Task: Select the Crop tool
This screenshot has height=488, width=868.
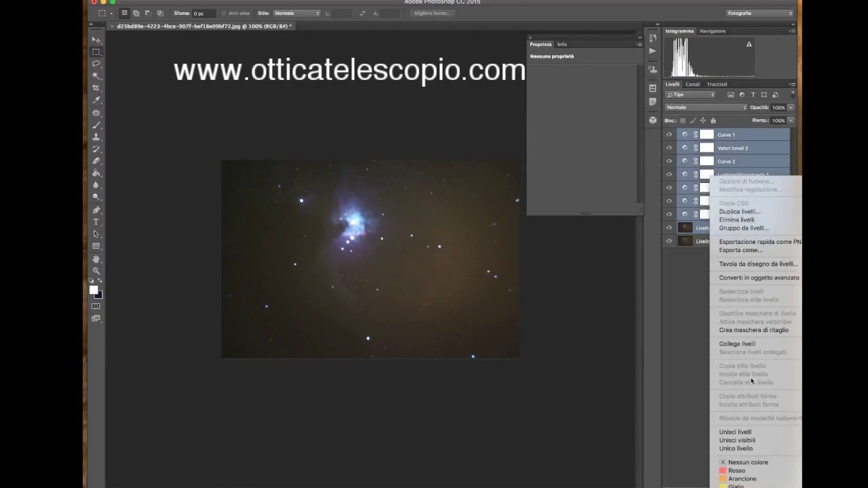Action: [x=96, y=88]
